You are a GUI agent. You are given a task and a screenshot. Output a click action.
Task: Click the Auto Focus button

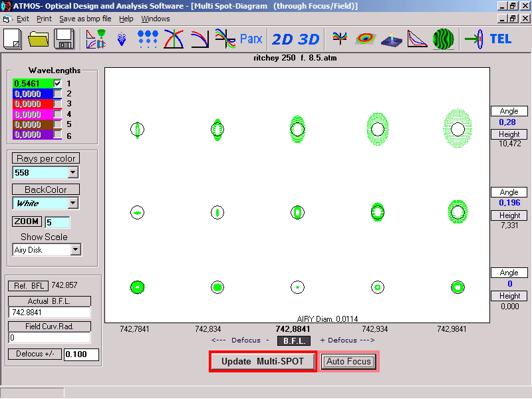(x=348, y=361)
